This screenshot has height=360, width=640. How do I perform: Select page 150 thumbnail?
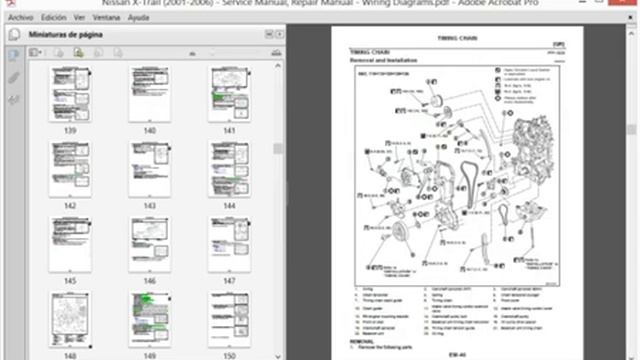[x=229, y=320]
